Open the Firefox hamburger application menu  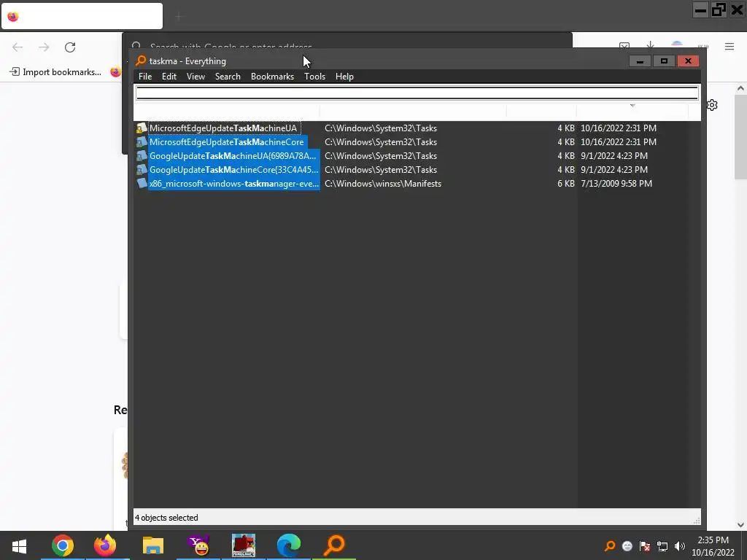pos(729,46)
